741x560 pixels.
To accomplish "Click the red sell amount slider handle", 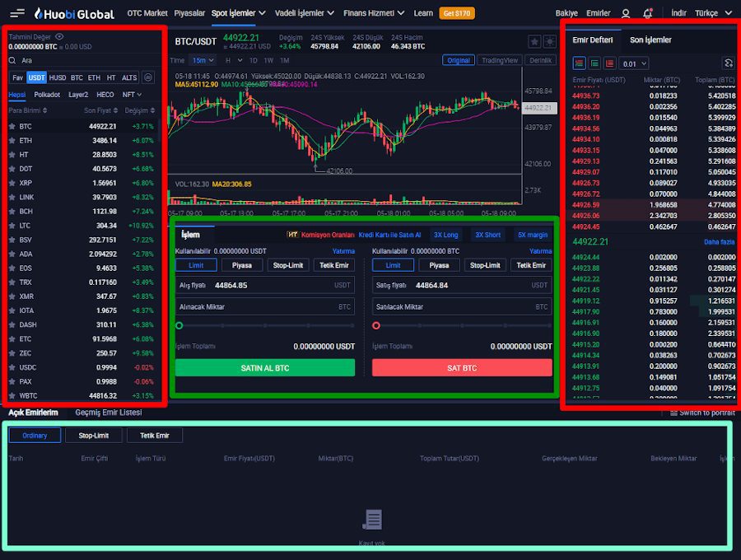I will (x=376, y=325).
